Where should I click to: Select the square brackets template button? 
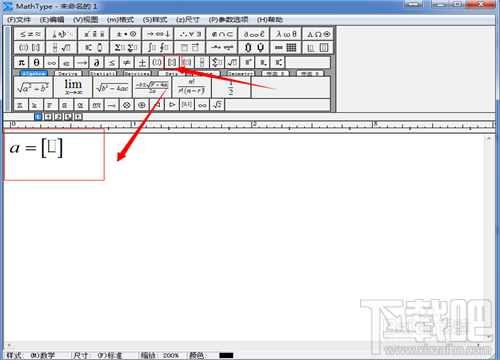coord(172,62)
